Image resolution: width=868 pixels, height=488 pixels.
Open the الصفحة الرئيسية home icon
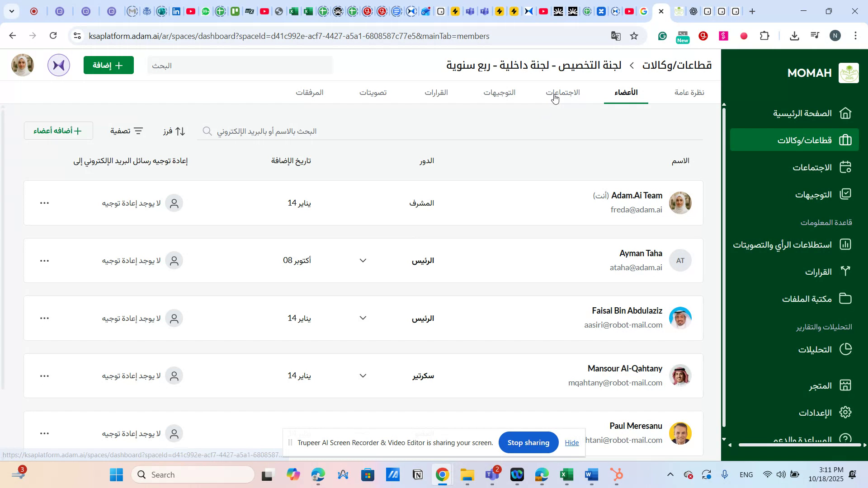point(845,113)
